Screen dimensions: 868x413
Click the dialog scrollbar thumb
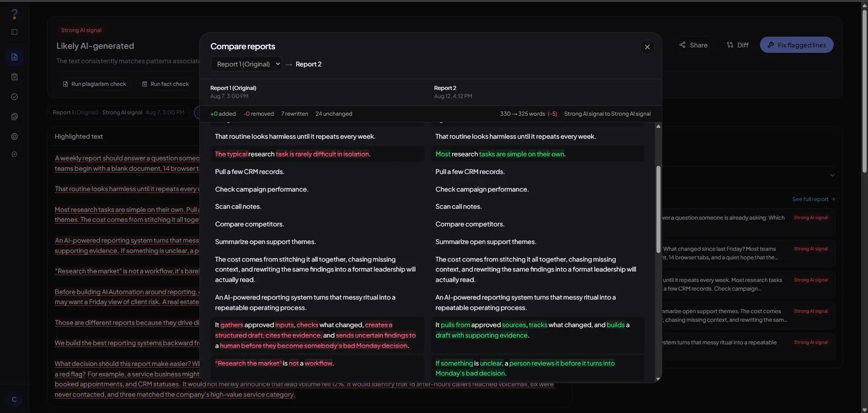click(658, 209)
